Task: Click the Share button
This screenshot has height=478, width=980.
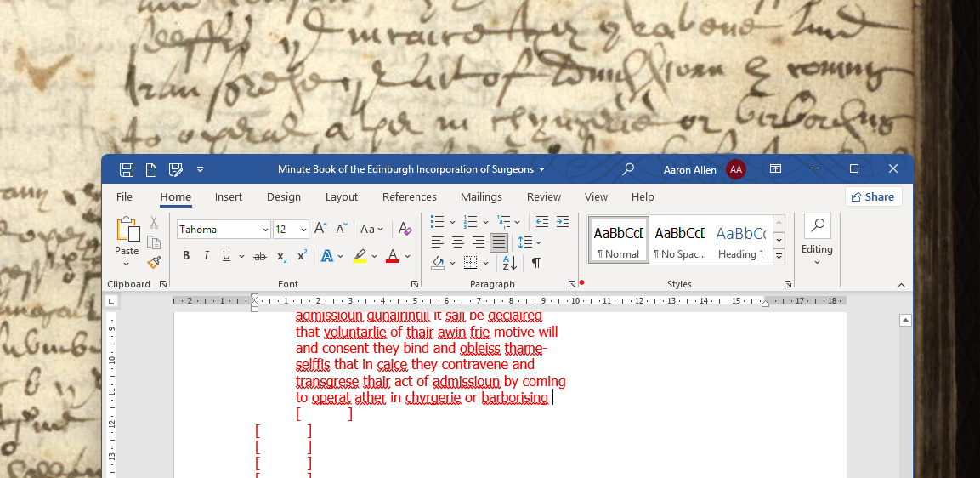Action: (x=873, y=197)
